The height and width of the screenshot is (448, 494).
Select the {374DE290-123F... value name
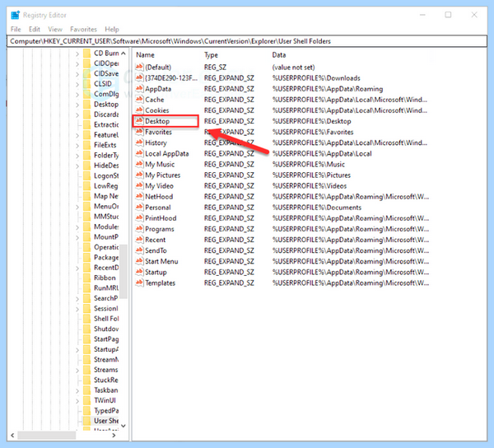[171, 77]
